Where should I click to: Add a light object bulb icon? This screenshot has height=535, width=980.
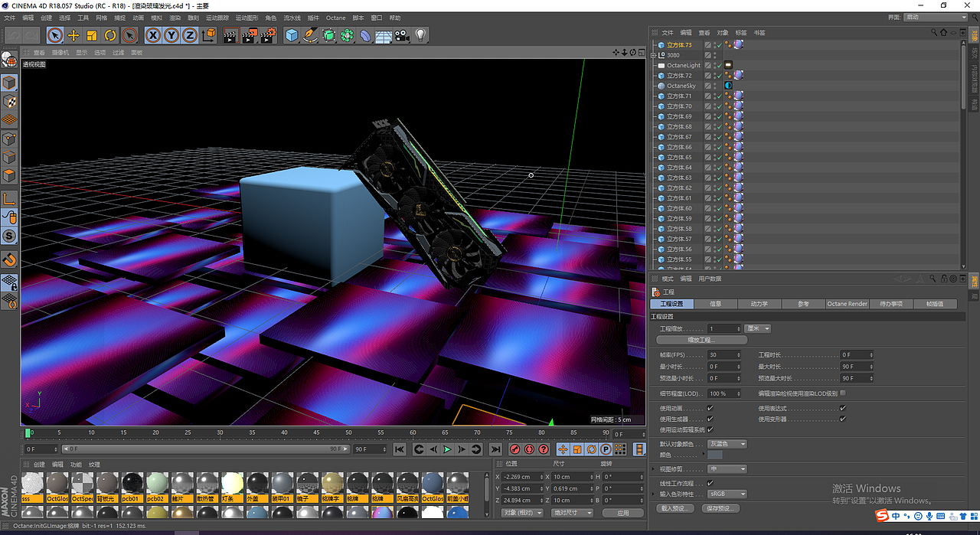(x=420, y=35)
